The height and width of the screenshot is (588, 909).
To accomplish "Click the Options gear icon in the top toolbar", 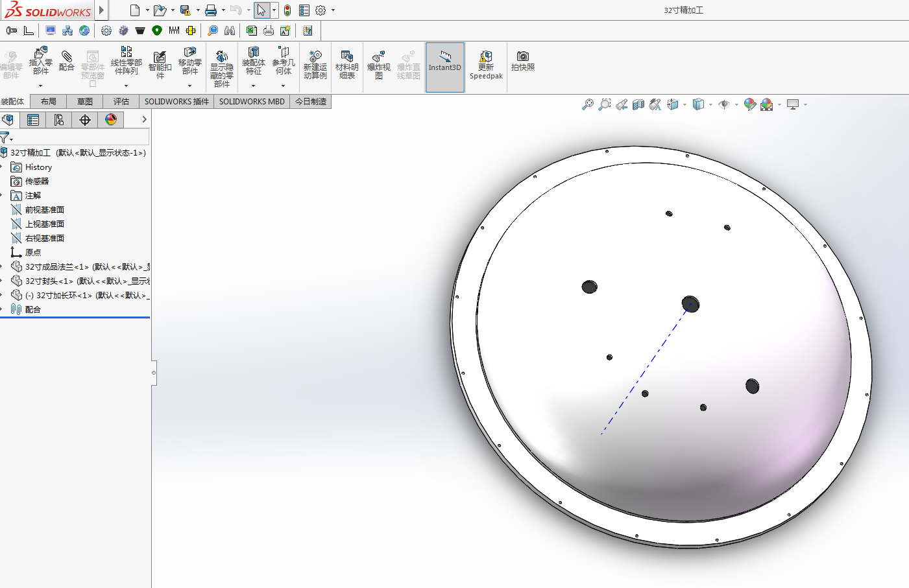I will click(321, 10).
